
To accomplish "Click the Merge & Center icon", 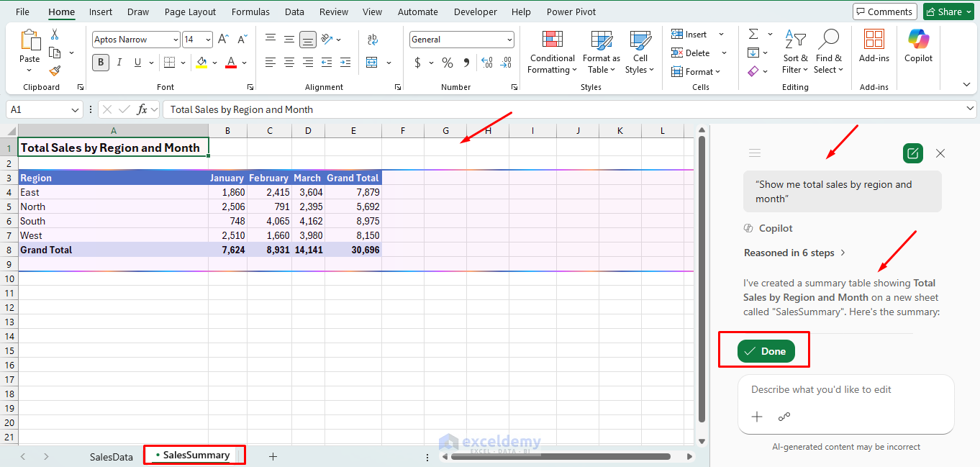I will [372, 63].
